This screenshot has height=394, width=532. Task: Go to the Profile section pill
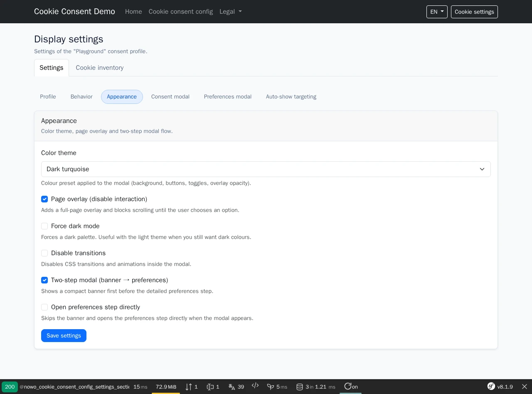point(48,97)
